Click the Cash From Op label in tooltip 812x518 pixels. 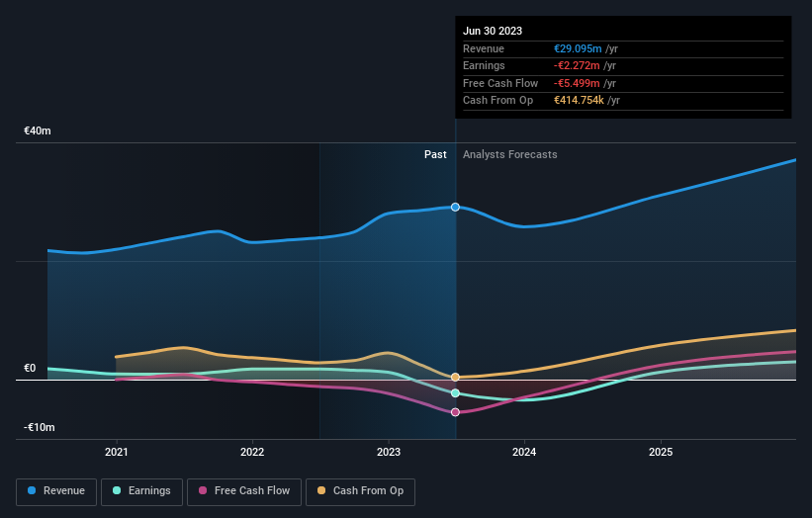click(x=497, y=101)
